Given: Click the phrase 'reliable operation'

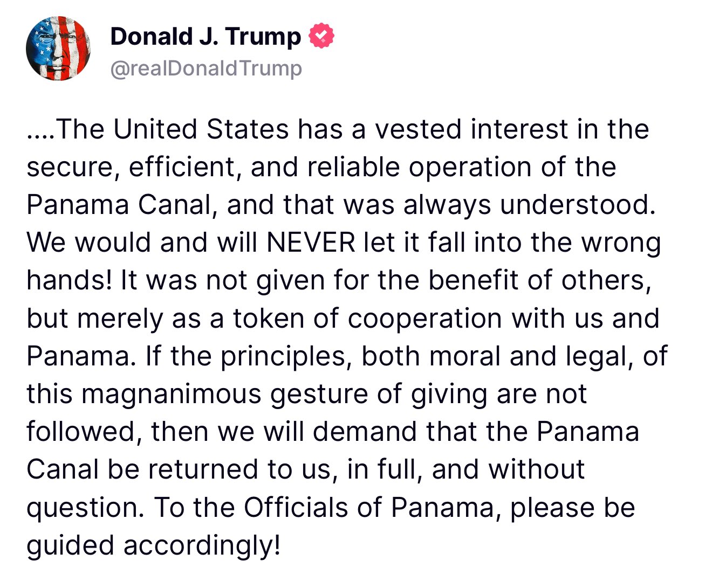Looking at the screenshot, I should pos(420,168).
